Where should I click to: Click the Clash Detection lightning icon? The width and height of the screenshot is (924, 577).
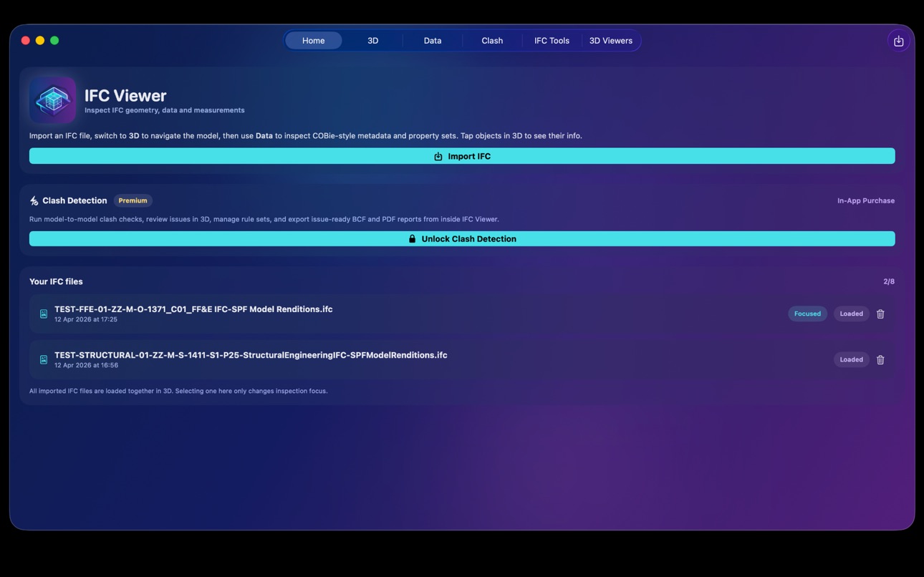pos(34,201)
